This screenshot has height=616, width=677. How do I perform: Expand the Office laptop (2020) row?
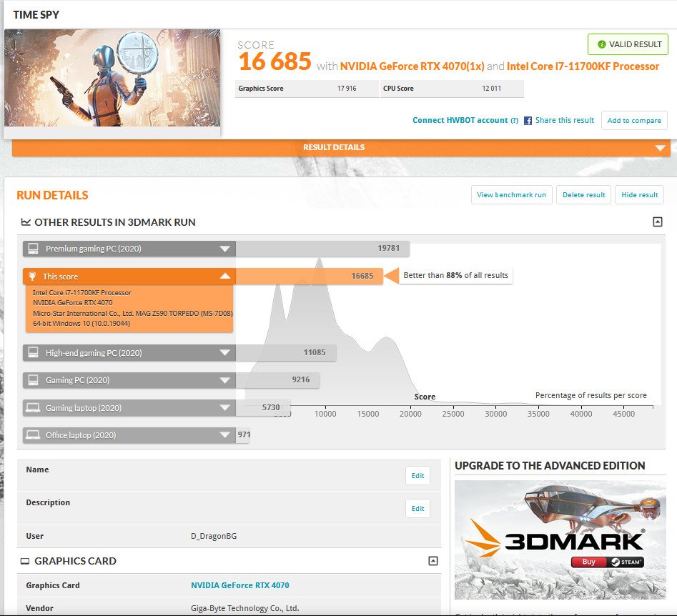[224, 434]
